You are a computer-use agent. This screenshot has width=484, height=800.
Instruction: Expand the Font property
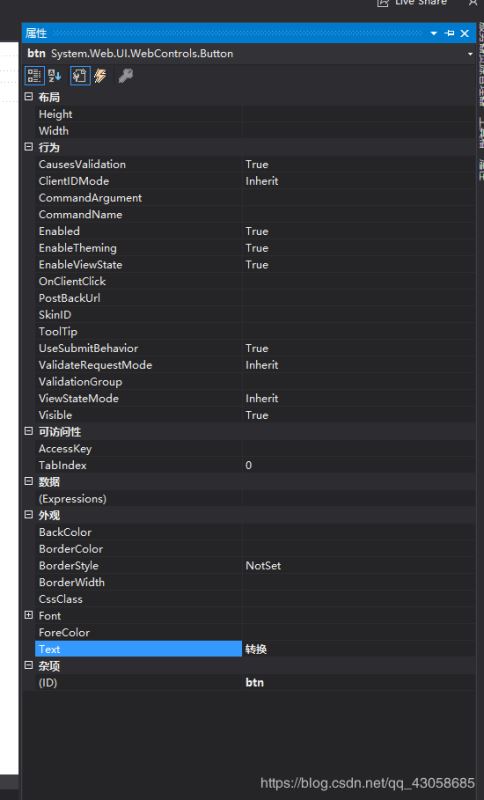[29, 615]
